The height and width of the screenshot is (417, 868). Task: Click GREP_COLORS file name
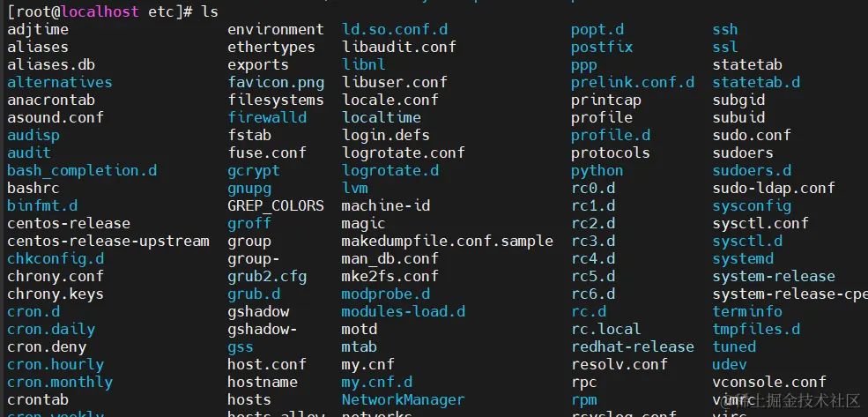pos(275,205)
